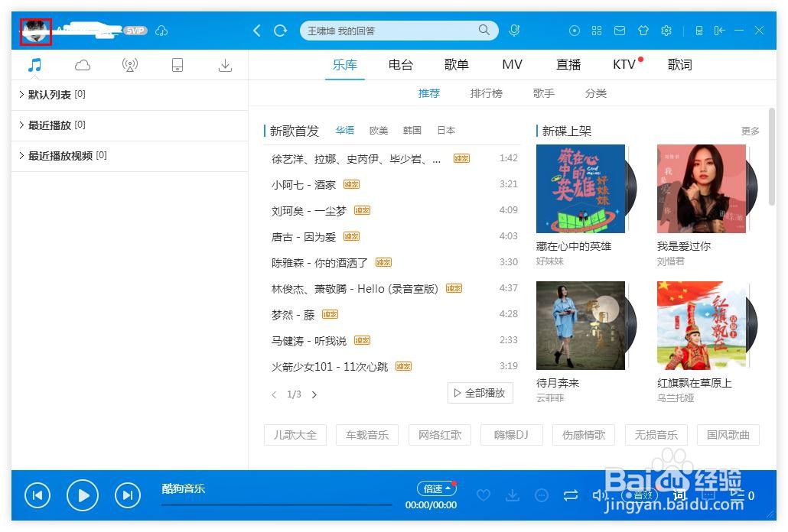
Task: Click the playback progress bar
Action: 276,504
